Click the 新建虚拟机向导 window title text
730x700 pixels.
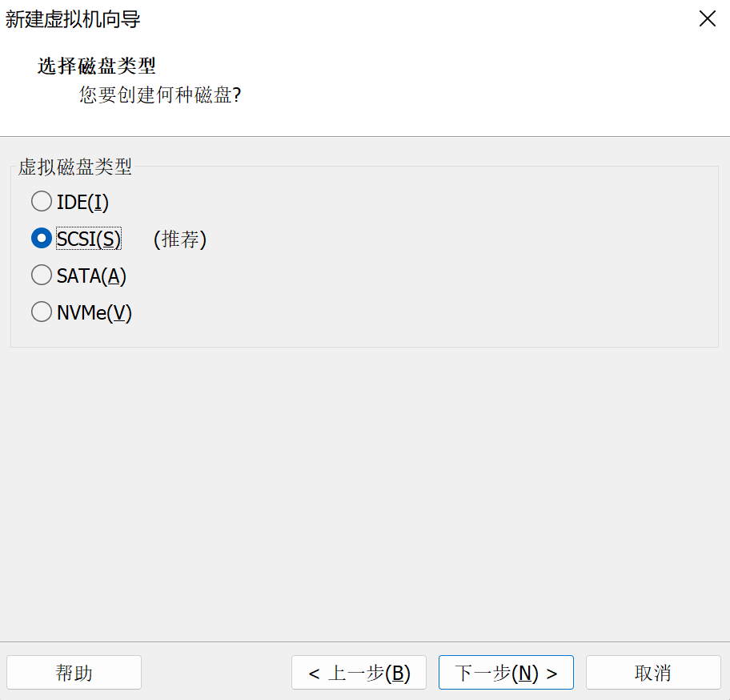click(73, 19)
